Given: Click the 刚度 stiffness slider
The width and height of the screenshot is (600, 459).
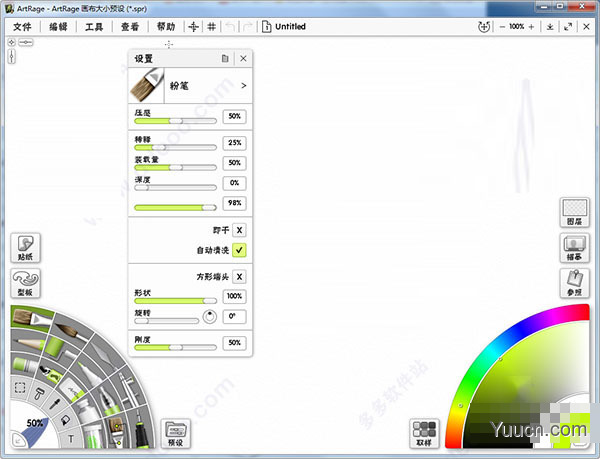Looking at the screenshot, I should tap(176, 347).
